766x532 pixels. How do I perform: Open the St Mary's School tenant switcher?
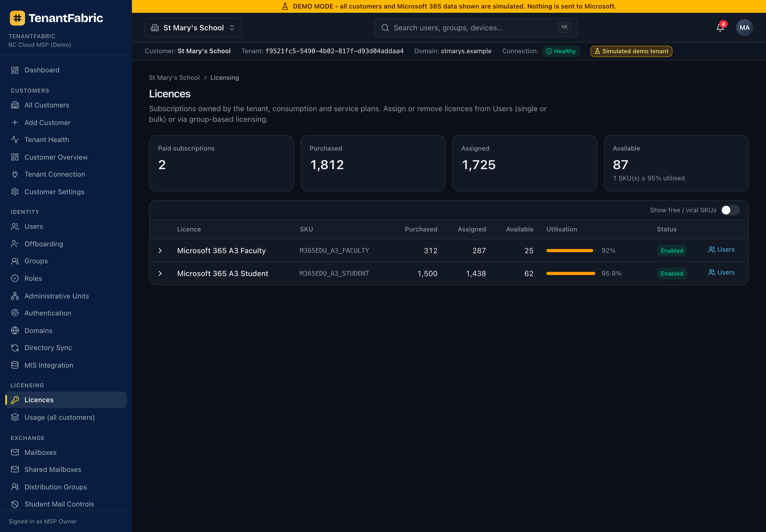click(193, 28)
